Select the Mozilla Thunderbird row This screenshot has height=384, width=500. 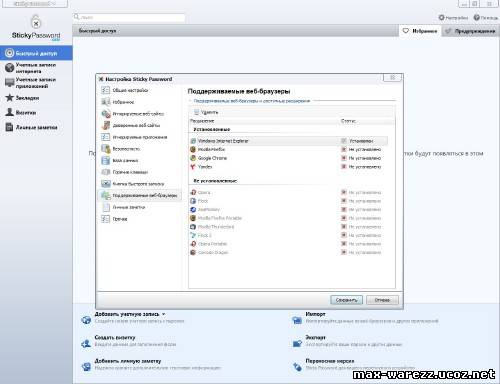(289, 227)
